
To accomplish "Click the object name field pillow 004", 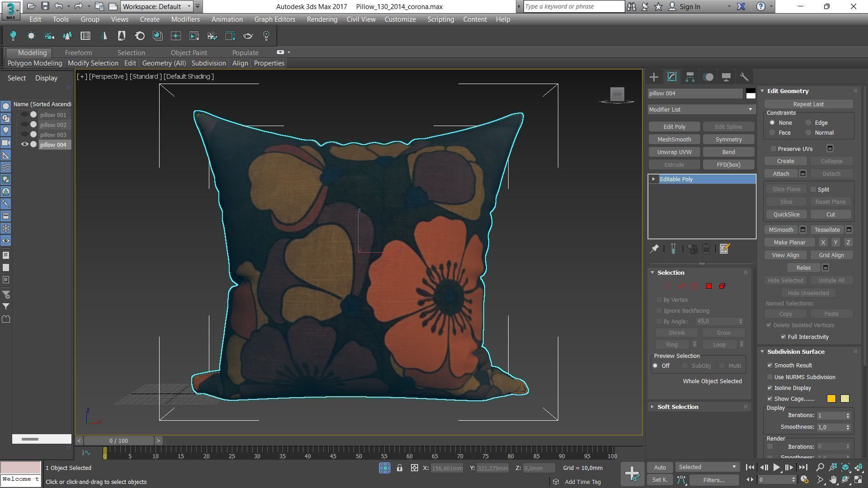I will click(x=695, y=94).
